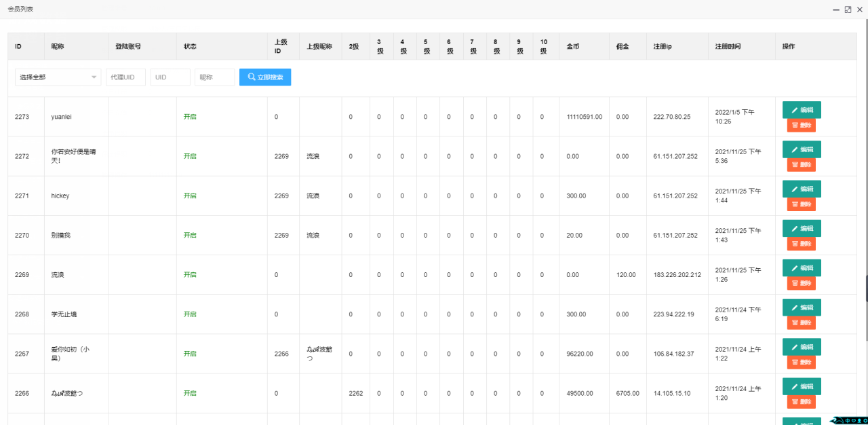Click the UID search input field
The height and width of the screenshot is (425, 868).
[170, 77]
